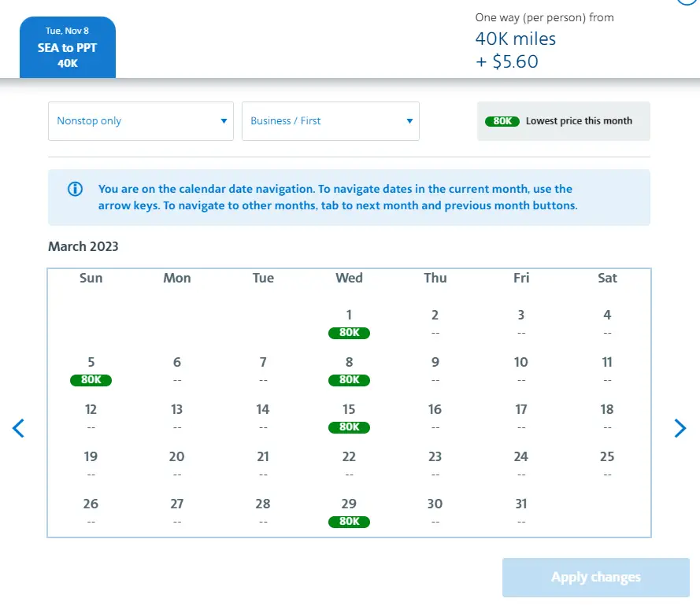Click the 80K badge under March 5
Image resolution: width=700 pixels, height=613 pixels.
[91, 380]
